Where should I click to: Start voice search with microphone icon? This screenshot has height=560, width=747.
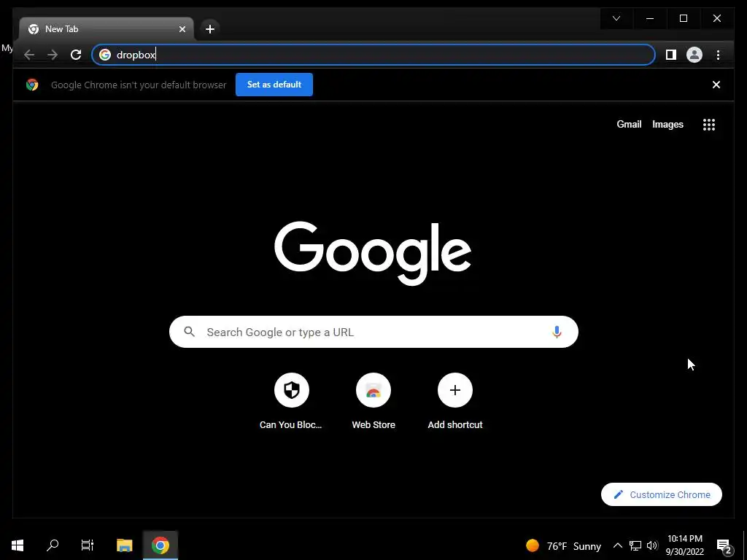pyautogui.click(x=557, y=332)
